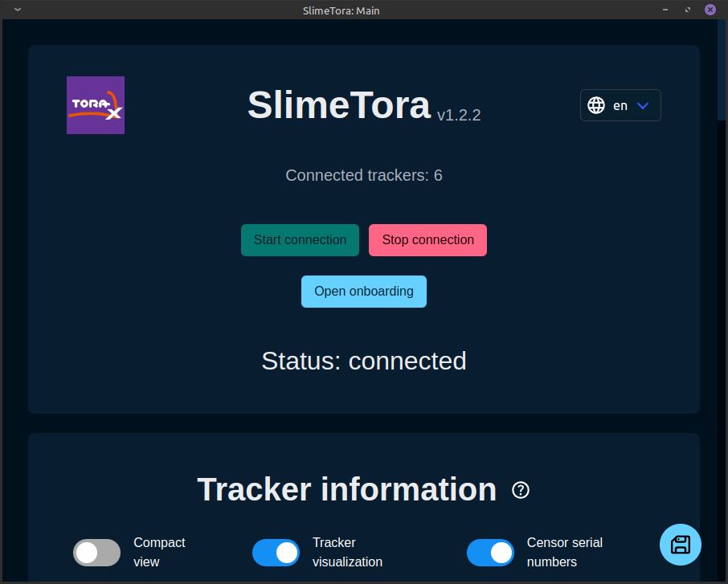Click the "Status: connected" text

363,361
